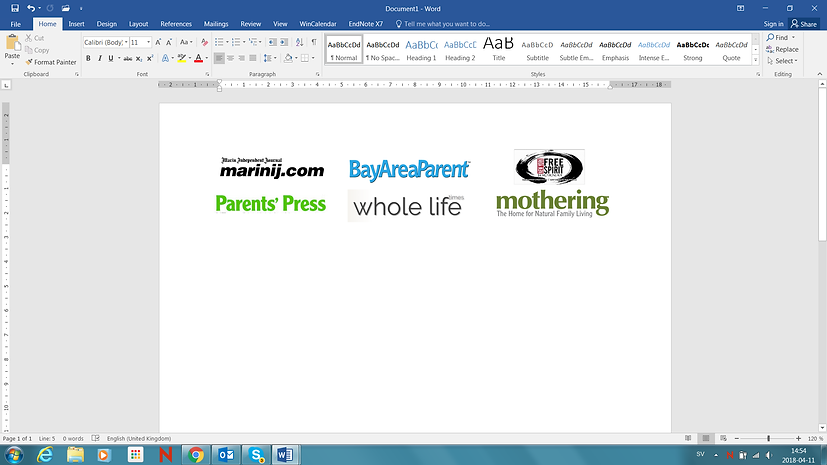The height and width of the screenshot is (465, 827).
Task: Toggle Italic formatting
Action: 99,59
